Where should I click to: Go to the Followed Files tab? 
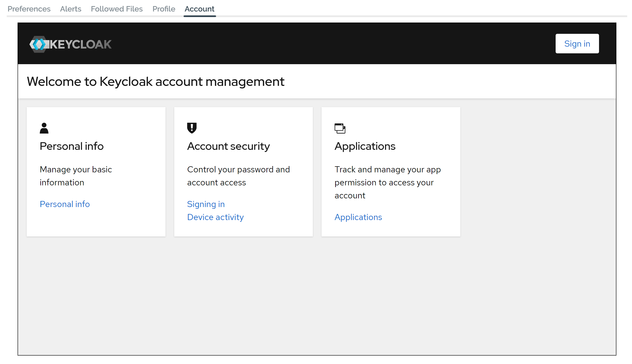(117, 9)
